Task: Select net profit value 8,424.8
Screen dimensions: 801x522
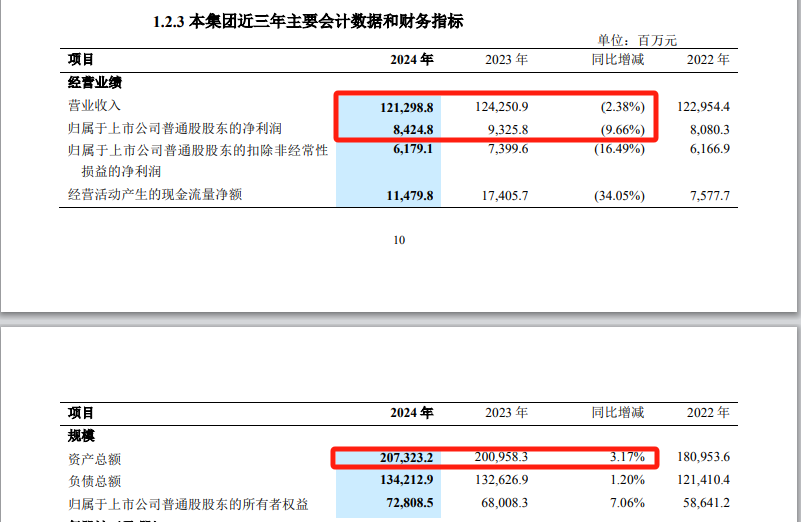Action: (x=413, y=130)
